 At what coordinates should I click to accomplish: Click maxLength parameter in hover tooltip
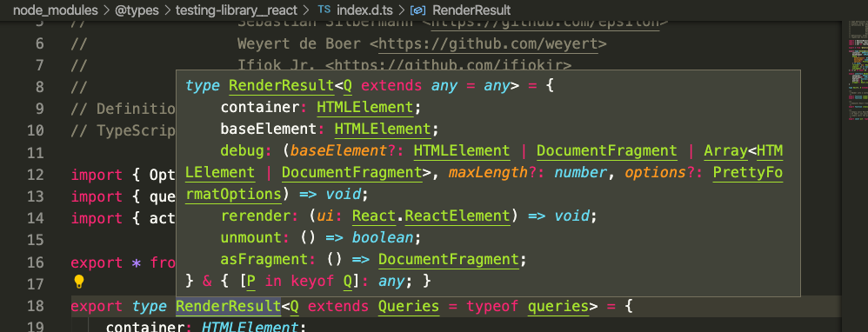488,173
